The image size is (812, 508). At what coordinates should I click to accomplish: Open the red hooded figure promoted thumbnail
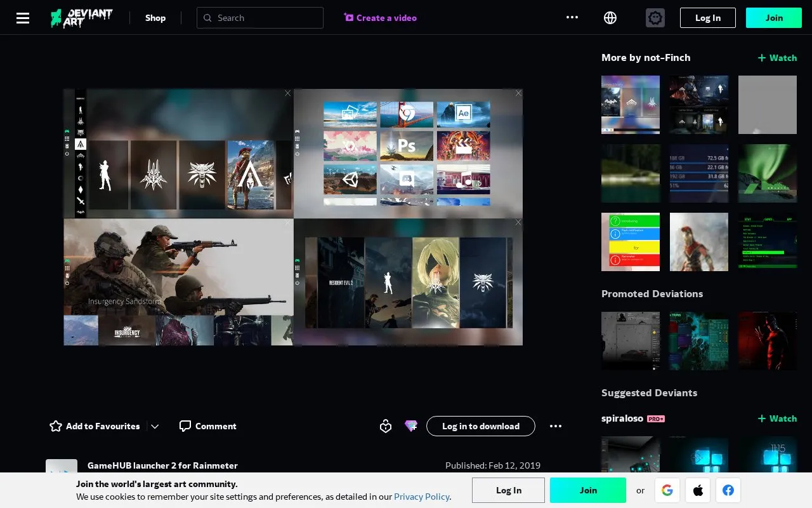tap(768, 341)
